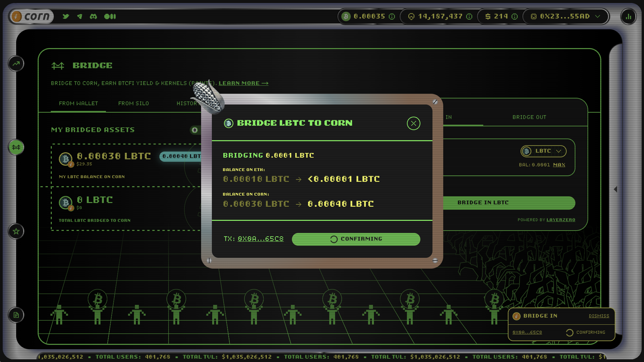The width and height of the screenshot is (644, 362).
Task: Click the Corn logo in top bar
Action: tap(31, 16)
